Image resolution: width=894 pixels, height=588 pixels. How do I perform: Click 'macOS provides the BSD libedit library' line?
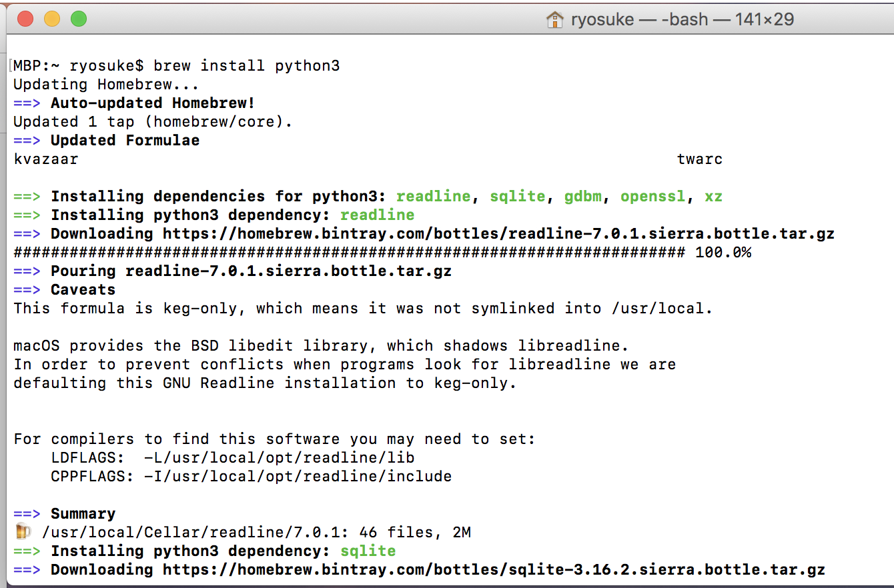[x=321, y=346]
